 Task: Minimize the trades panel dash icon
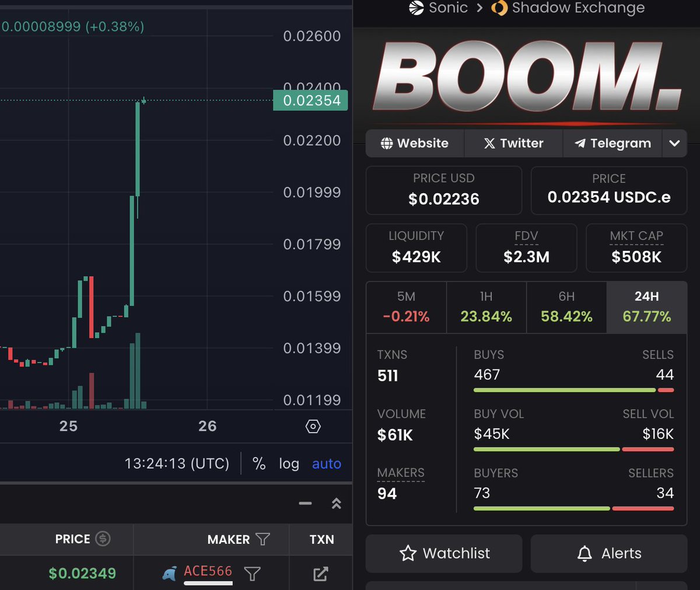305,503
